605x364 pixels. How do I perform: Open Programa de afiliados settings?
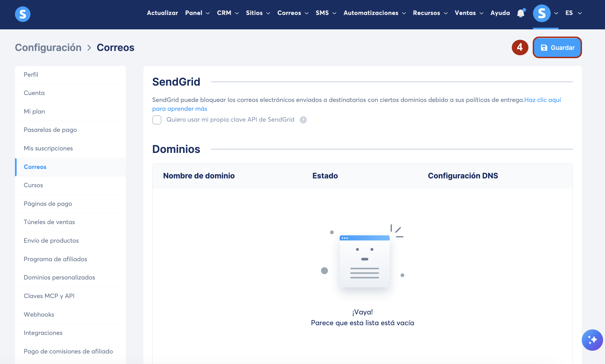70,259
